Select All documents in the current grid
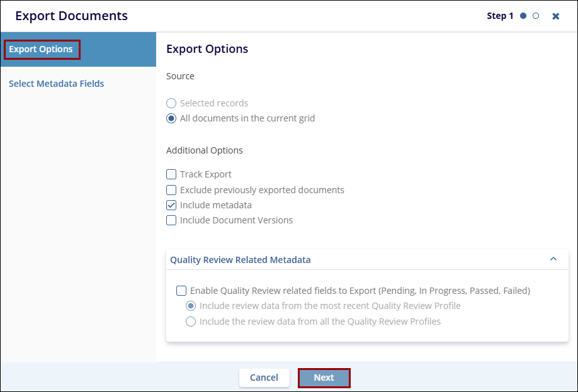 171,118
